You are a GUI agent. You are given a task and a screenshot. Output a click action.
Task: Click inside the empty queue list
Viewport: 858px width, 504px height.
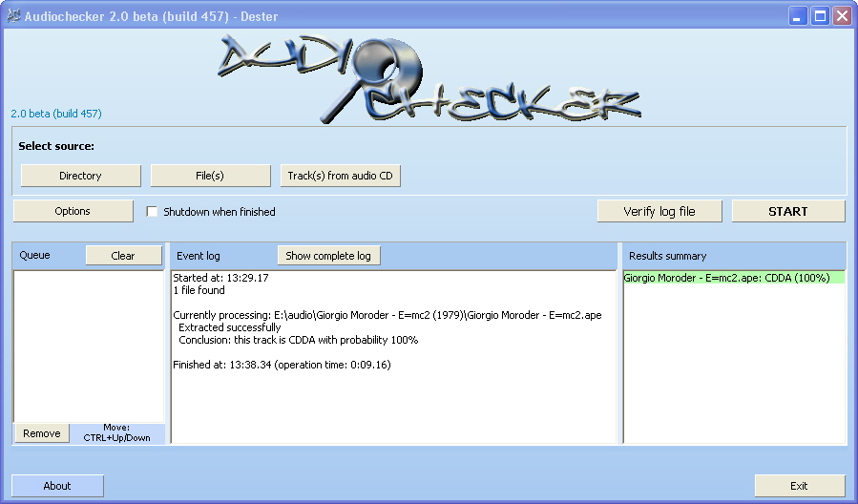(x=88, y=344)
